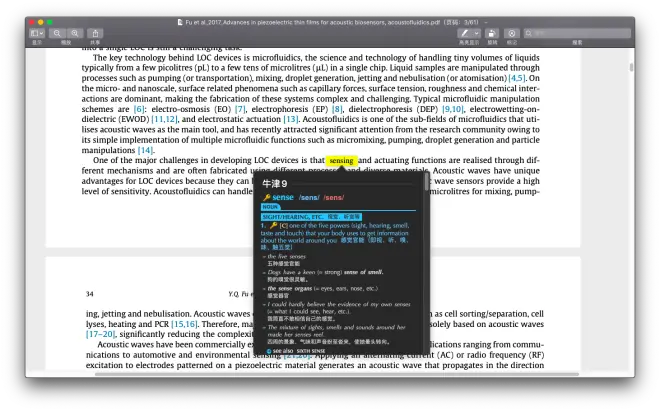
Task: Click the SIGHT/HEARING, ETC. section heading
Action: (311, 217)
